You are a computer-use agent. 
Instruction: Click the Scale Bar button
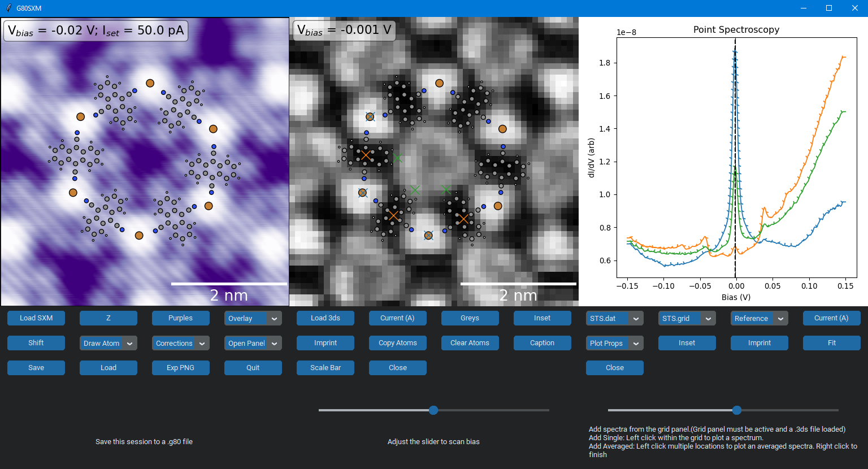click(x=325, y=368)
